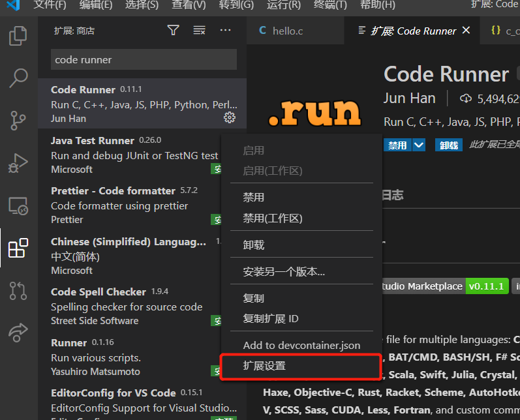Viewport: 520px width, 420px height.
Task: Open the Explorer view in activity bar
Action: tap(18, 36)
